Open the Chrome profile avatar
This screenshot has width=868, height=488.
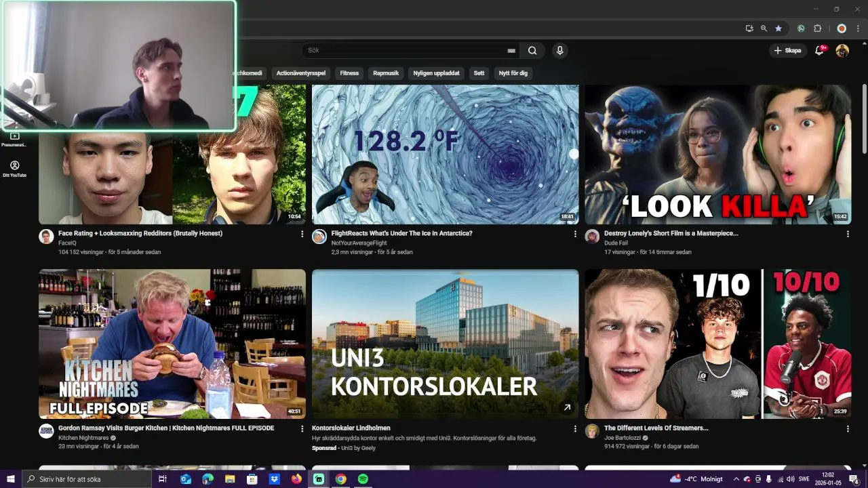point(842,28)
